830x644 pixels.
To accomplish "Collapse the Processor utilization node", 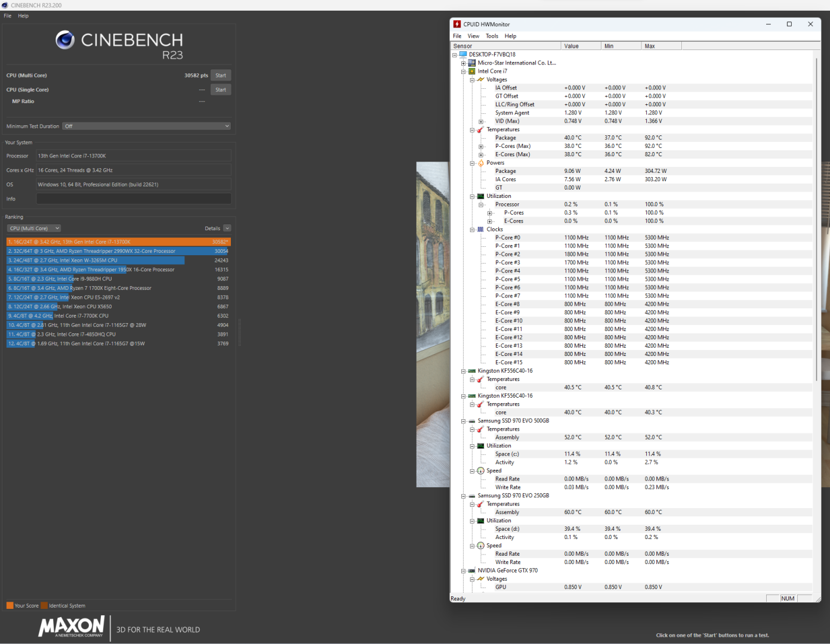I will [x=481, y=205].
